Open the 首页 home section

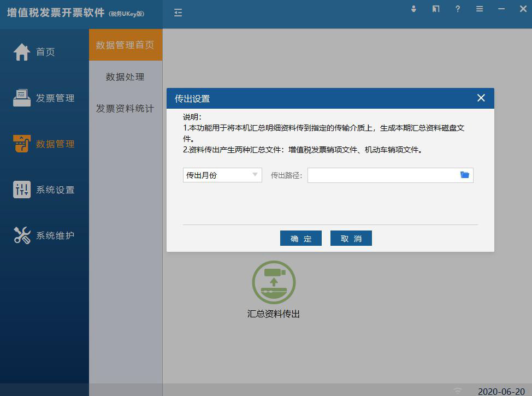[x=34, y=52]
